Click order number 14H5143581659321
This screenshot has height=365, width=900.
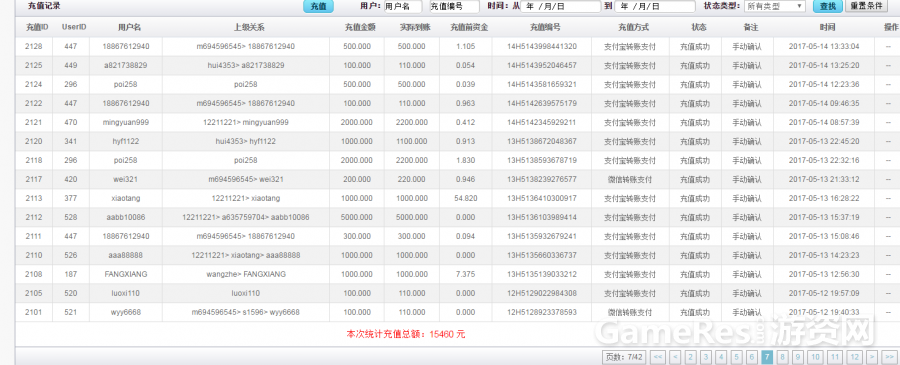[x=542, y=84]
